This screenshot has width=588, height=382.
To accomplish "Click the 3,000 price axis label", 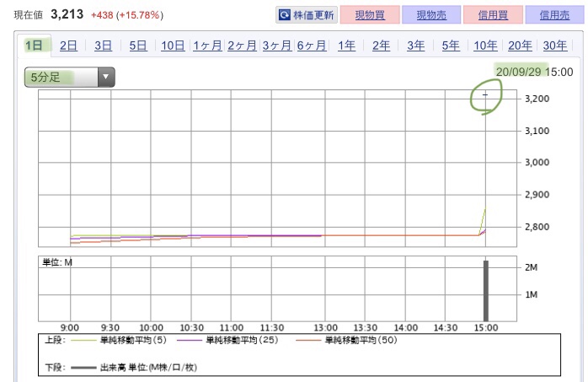I will [537, 162].
